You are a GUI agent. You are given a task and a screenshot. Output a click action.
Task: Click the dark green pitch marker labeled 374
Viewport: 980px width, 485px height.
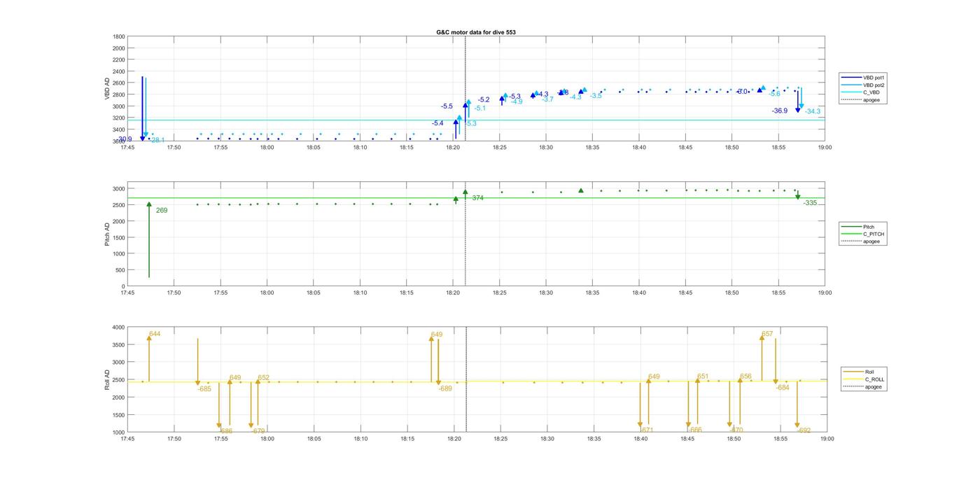click(465, 192)
